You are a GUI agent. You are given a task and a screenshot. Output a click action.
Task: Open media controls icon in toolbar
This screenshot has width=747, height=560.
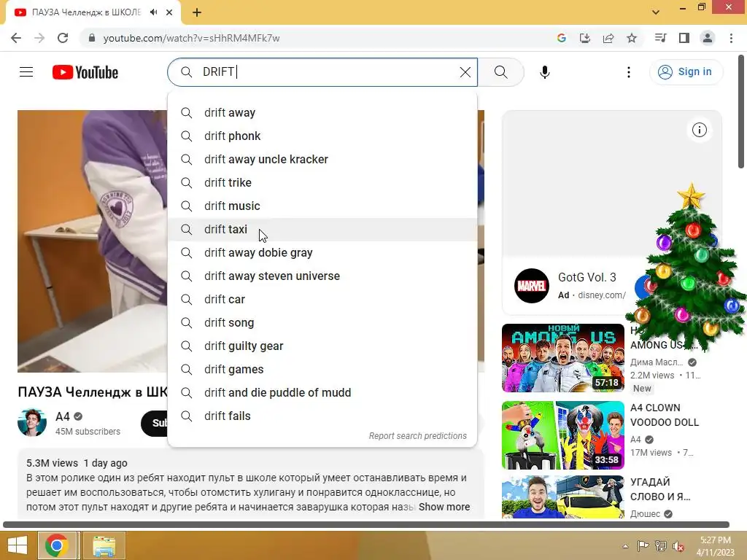[660, 38]
